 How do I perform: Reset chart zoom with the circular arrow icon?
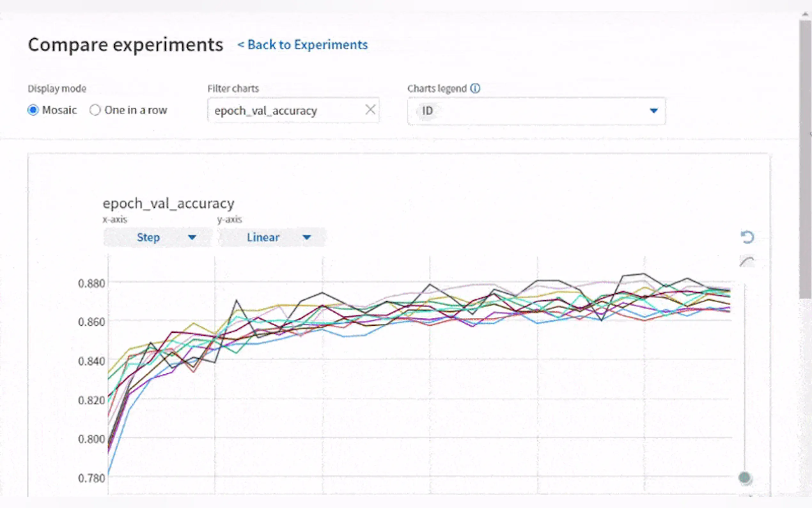tap(747, 237)
